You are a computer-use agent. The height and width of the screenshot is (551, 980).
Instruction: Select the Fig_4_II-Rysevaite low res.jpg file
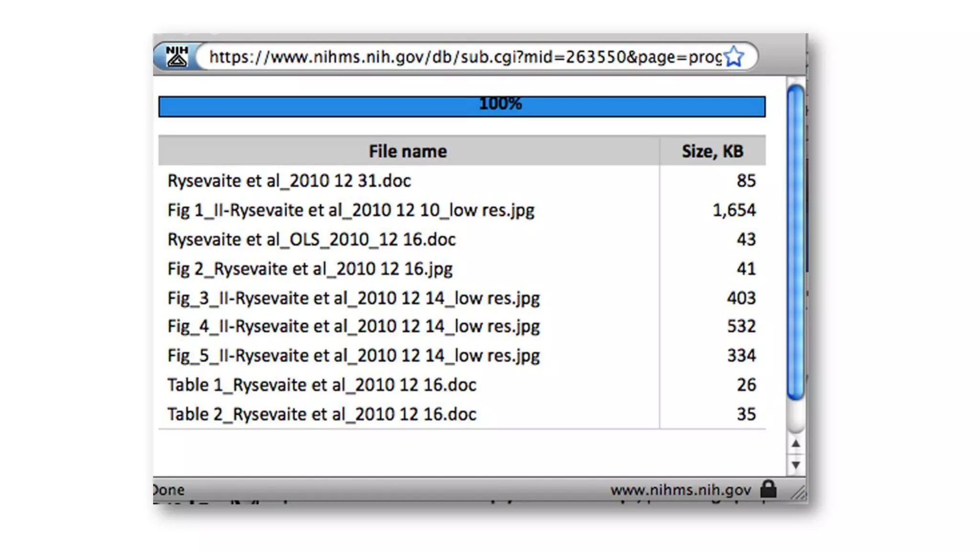click(353, 326)
